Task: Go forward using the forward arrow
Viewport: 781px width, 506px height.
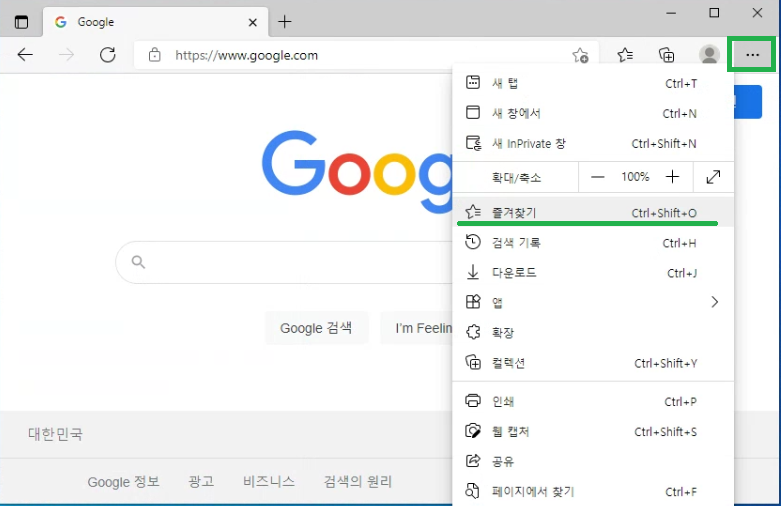Action: pos(66,55)
